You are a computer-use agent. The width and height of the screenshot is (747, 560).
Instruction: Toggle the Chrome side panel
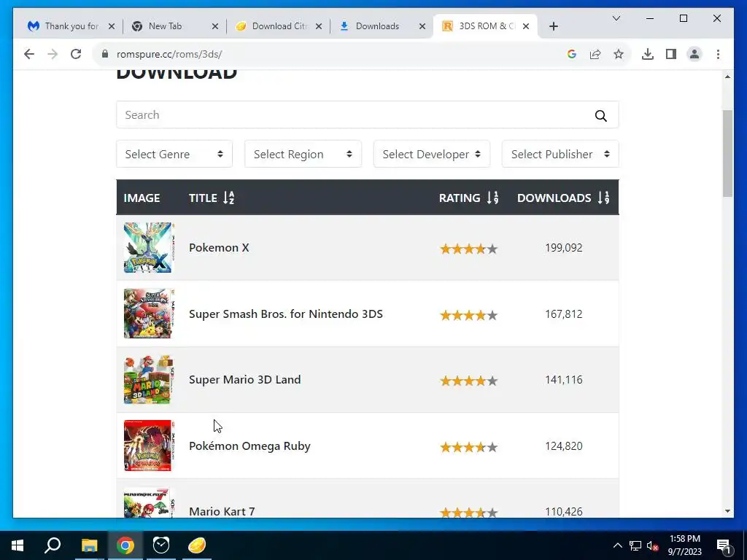pos(671,54)
